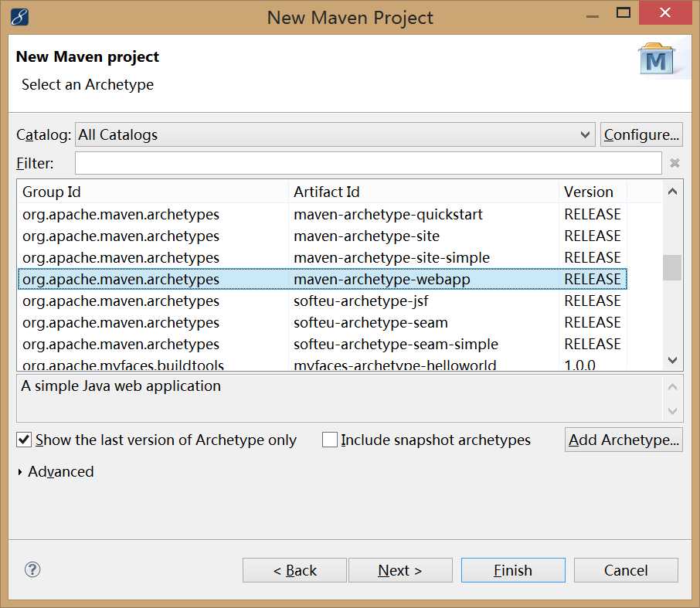Click RELEASE version of softeu-archetype-jsf
This screenshot has width=700, height=608.
click(593, 301)
